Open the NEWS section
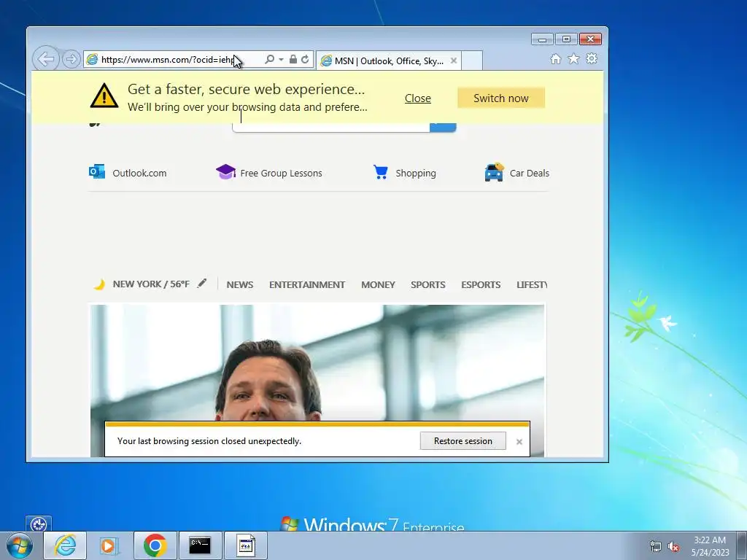 tap(239, 285)
